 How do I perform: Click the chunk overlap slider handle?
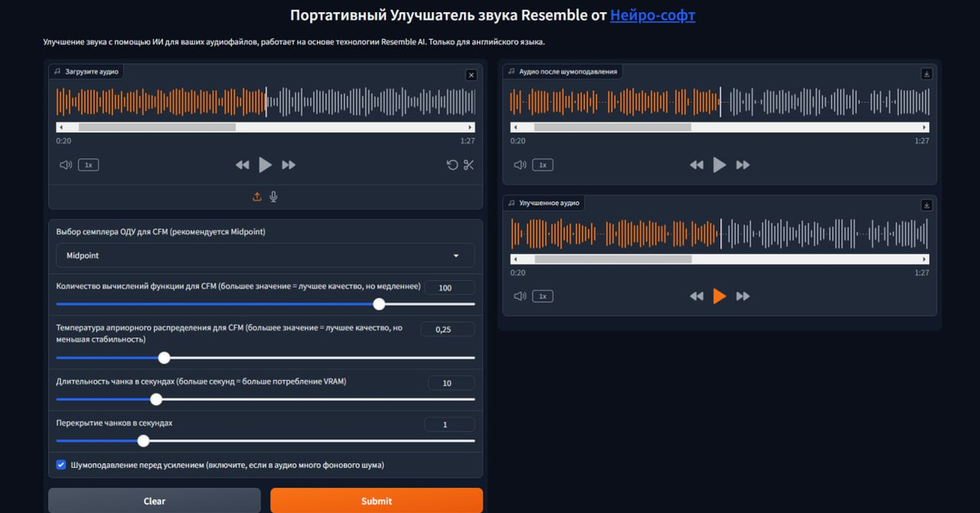pos(144,441)
